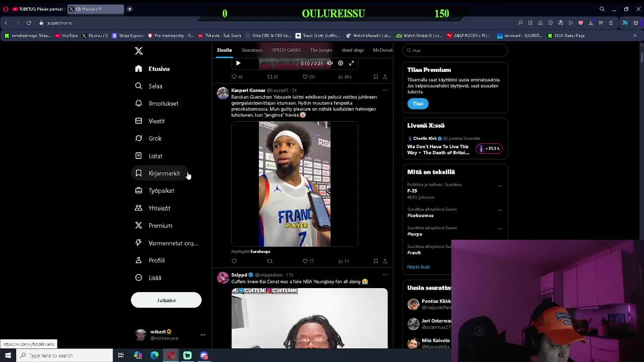Viewport: 644px width, 362px height.
Task: Open options for #kokoomus trend
Action: click(500, 210)
